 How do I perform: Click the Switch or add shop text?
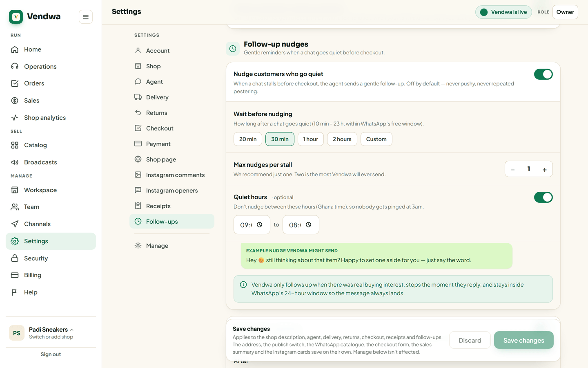(51, 337)
